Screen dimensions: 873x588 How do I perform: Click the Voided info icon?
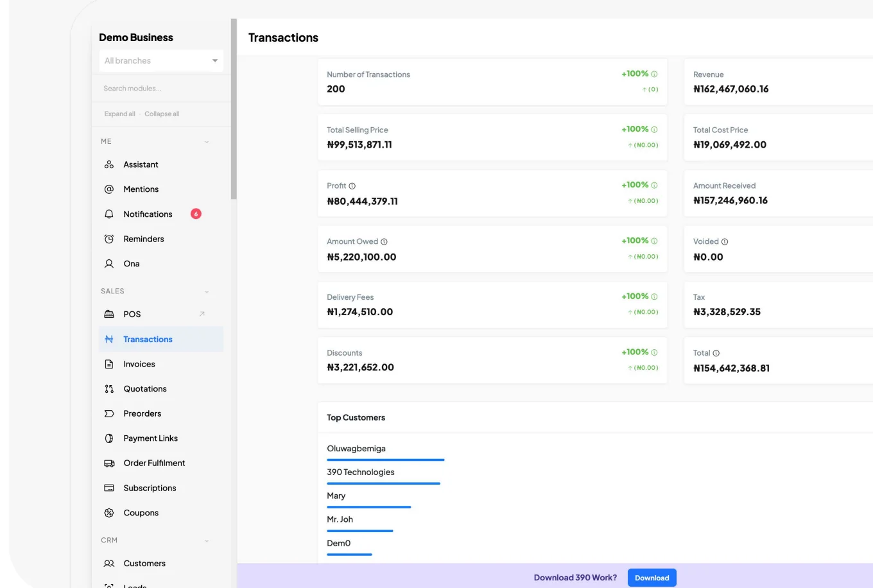click(725, 242)
